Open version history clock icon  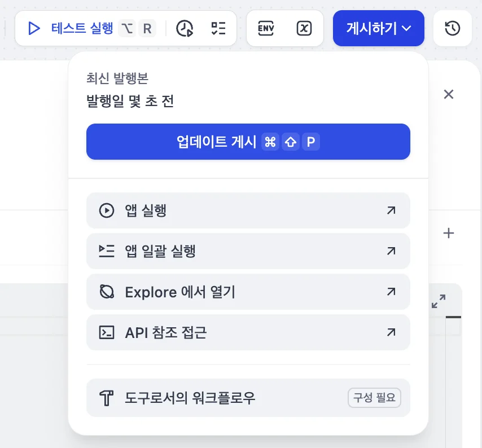click(453, 28)
